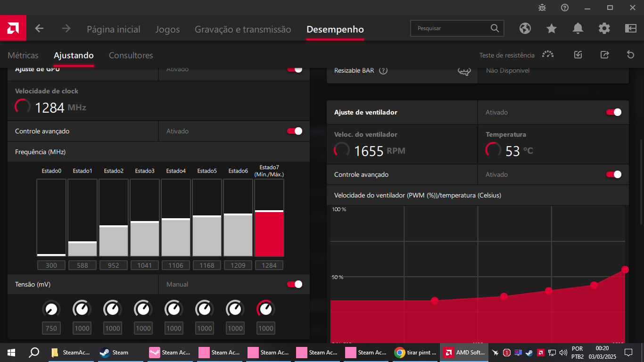Click the 588 frequency field
Viewport: 644px width, 362px height.
83,265
